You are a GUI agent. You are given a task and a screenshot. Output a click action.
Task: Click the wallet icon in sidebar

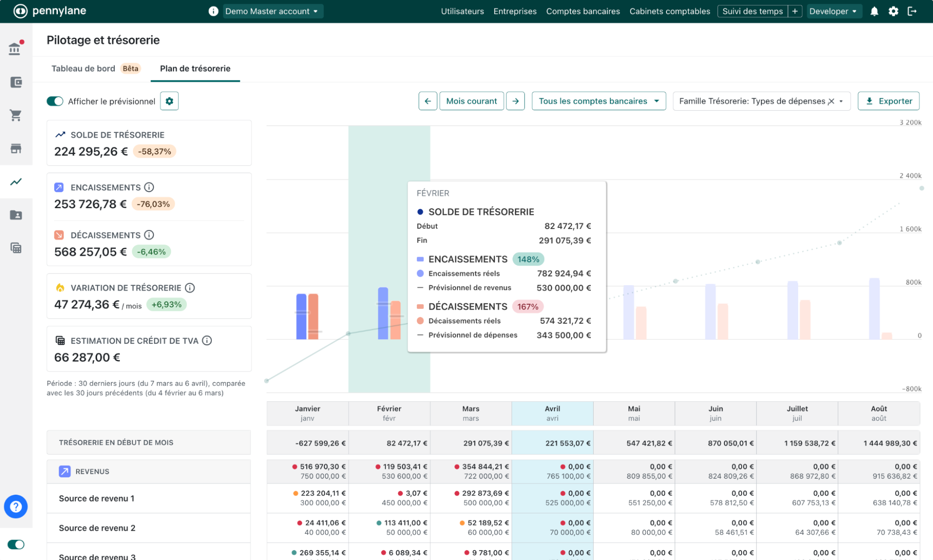[x=16, y=82]
